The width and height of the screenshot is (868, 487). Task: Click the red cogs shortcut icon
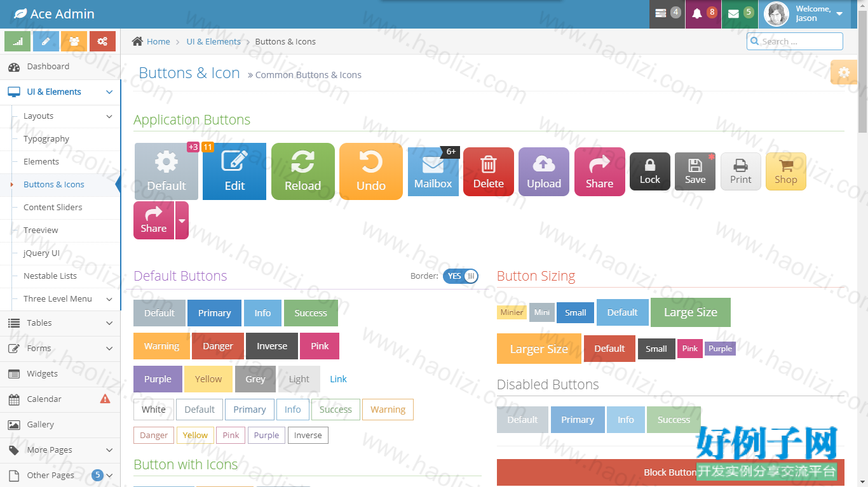click(102, 41)
